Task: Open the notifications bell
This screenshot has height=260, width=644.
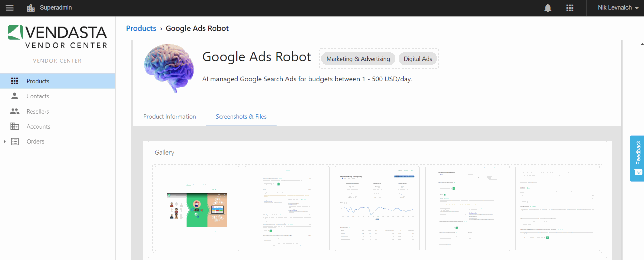Action: click(548, 8)
